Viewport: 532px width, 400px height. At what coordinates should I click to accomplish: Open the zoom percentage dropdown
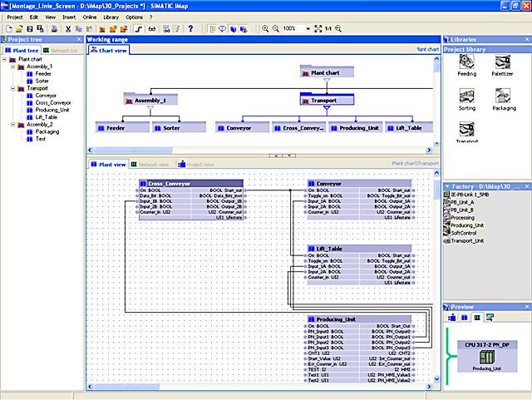[308, 29]
